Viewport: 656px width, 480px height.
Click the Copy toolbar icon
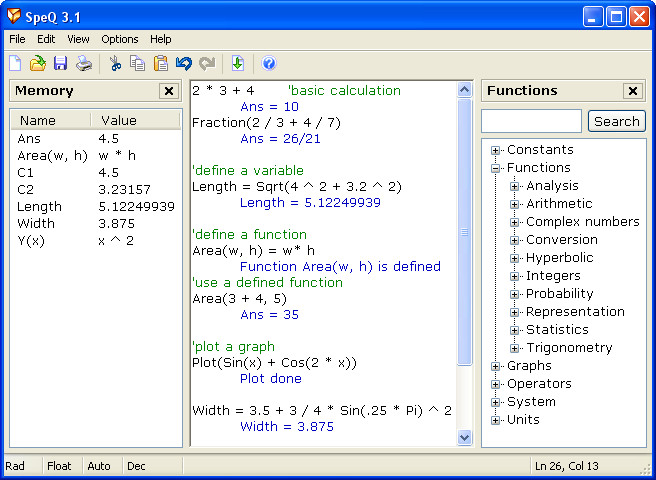(137, 64)
